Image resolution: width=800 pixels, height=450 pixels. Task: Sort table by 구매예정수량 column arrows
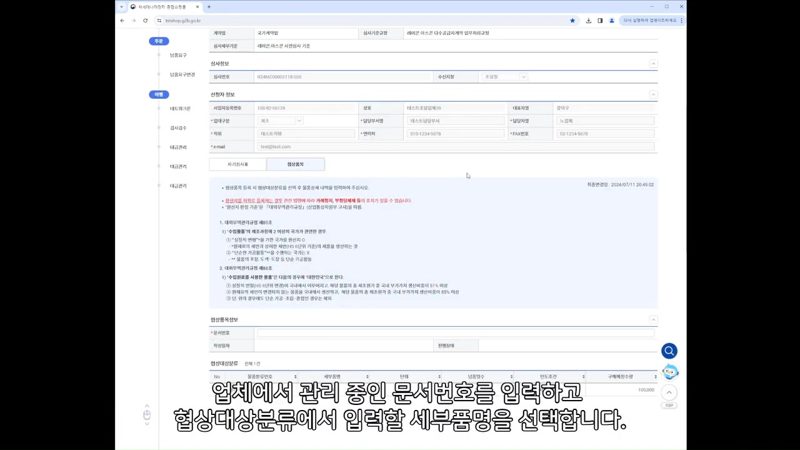coord(656,377)
